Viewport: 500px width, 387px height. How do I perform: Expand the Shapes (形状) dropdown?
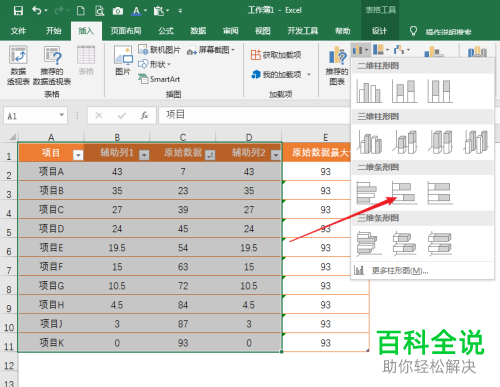coord(169,64)
